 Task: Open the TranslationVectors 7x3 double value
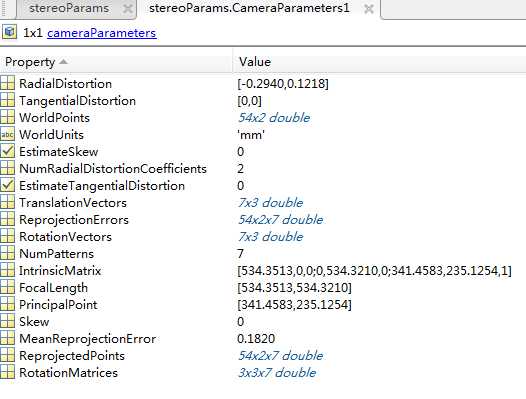coord(270,202)
